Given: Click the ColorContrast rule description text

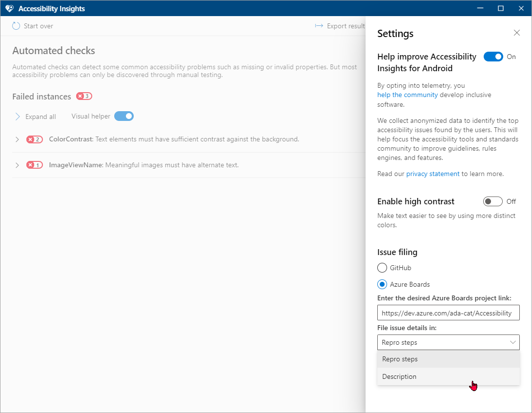Looking at the screenshot, I should click(x=197, y=139).
